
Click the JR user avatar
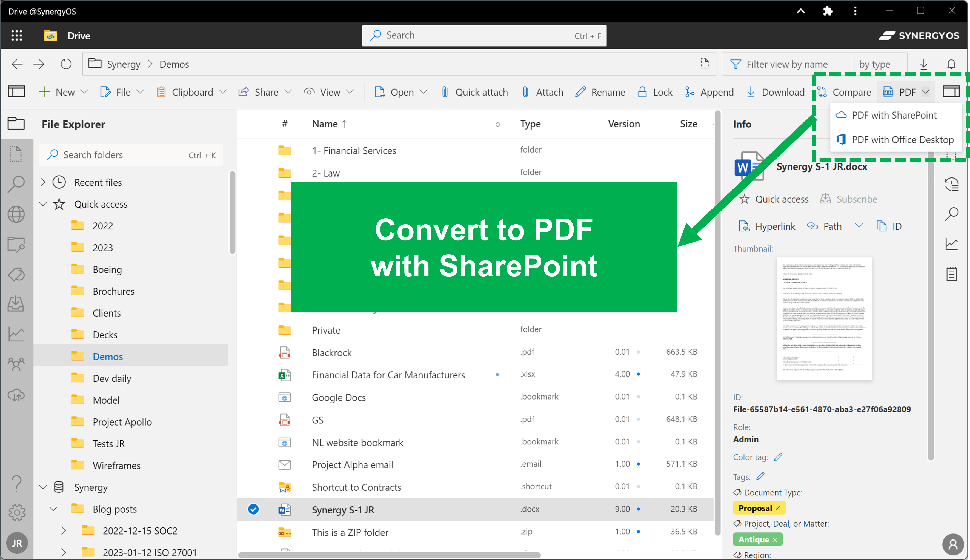17,543
